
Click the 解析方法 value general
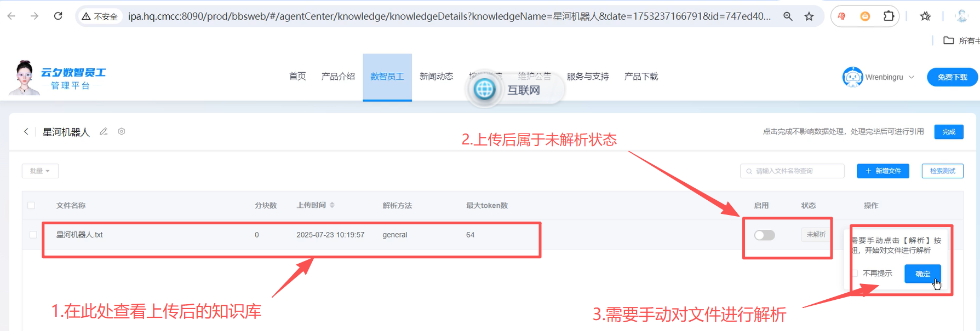pyautogui.click(x=395, y=235)
